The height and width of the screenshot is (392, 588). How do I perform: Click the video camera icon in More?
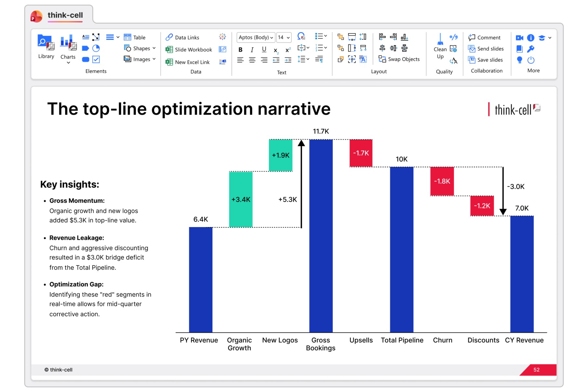tap(519, 38)
